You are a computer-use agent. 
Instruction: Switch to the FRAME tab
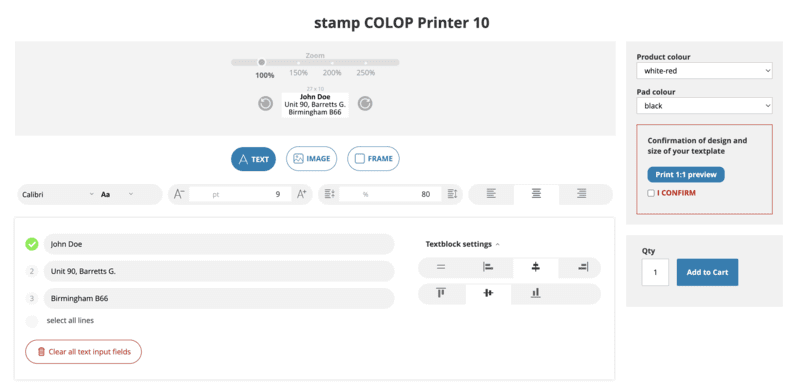[373, 159]
